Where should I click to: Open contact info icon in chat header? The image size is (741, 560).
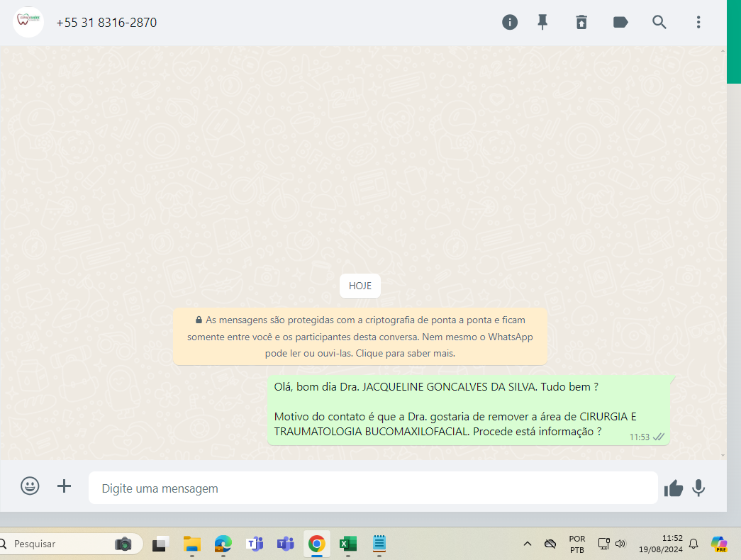coord(509,22)
